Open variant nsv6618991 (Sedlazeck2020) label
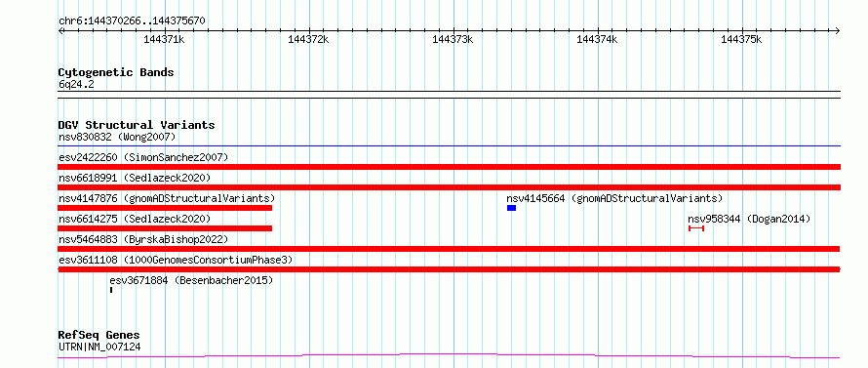Viewport: 868px width, 368px height. pos(135,178)
